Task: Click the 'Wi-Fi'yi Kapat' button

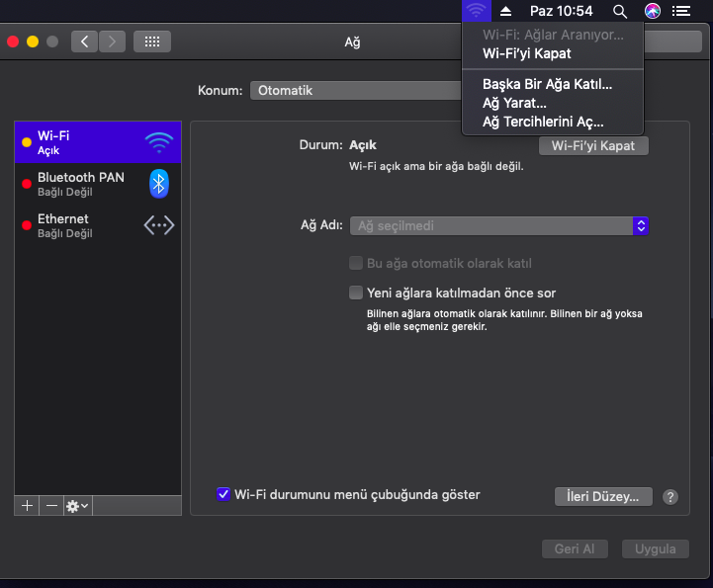Action: (x=593, y=145)
